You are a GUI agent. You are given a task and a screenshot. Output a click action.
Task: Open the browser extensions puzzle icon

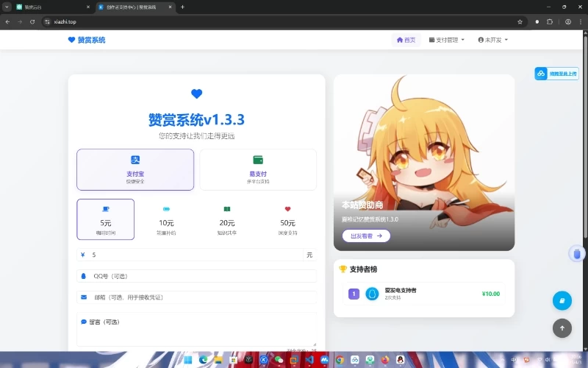tap(550, 21)
